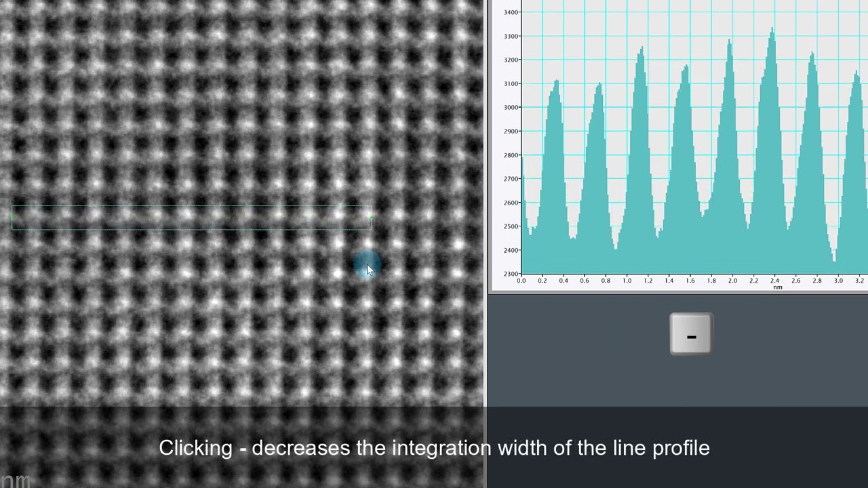
Task: Click the 3.2 x-axis tick label
Action: [x=859, y=280]
